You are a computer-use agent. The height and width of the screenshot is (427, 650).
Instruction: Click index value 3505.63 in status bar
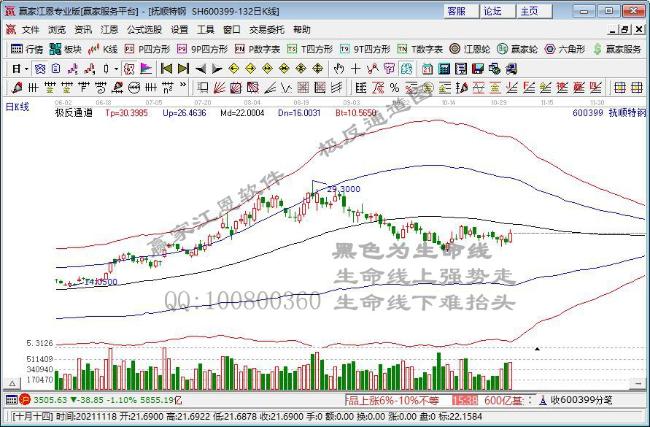[x=51, y=400]
